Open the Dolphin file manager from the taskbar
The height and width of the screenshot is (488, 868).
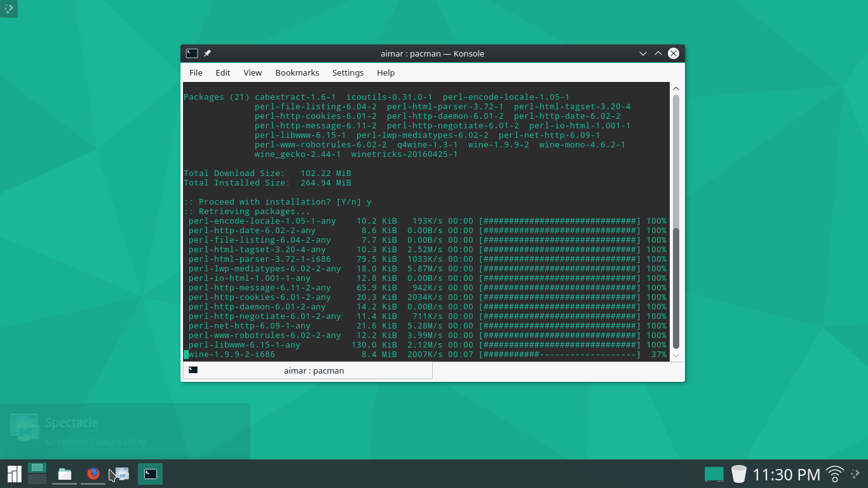click(64, 473)
